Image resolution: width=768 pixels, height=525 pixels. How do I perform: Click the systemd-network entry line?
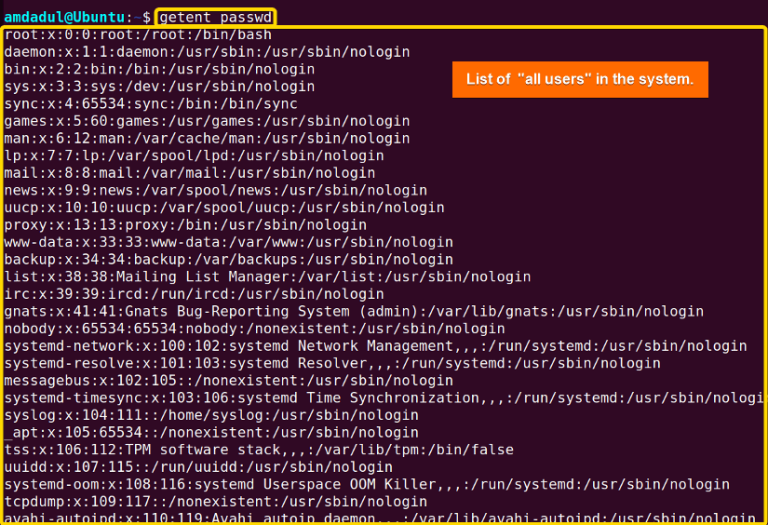[x=375, y=346]
